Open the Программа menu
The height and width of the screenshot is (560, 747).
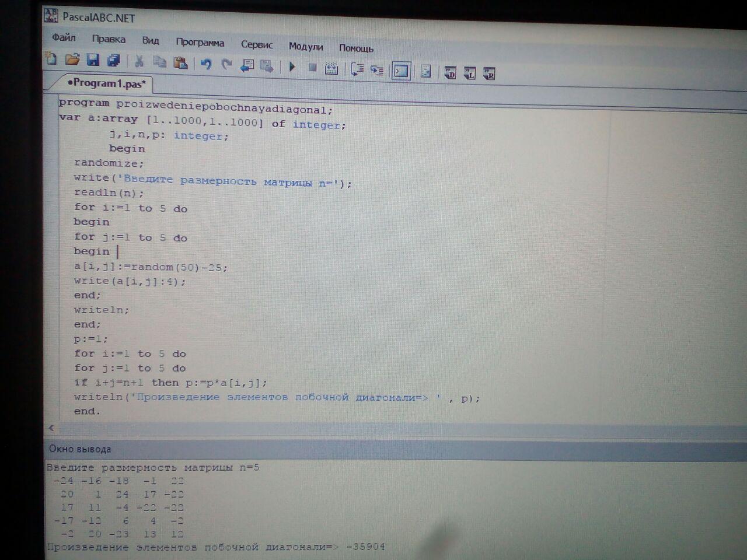click(200, 43)
